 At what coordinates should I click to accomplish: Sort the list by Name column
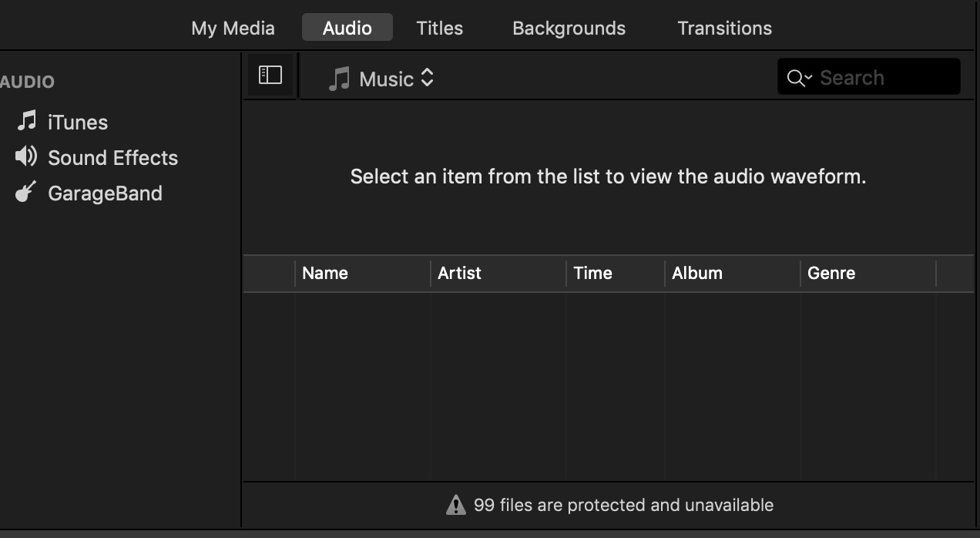coord(325,273)
